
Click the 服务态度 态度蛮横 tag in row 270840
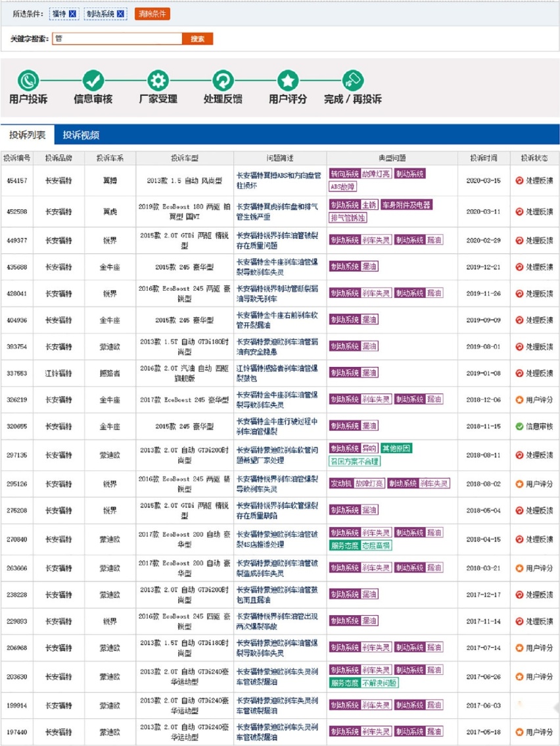(x=360, y=546)
